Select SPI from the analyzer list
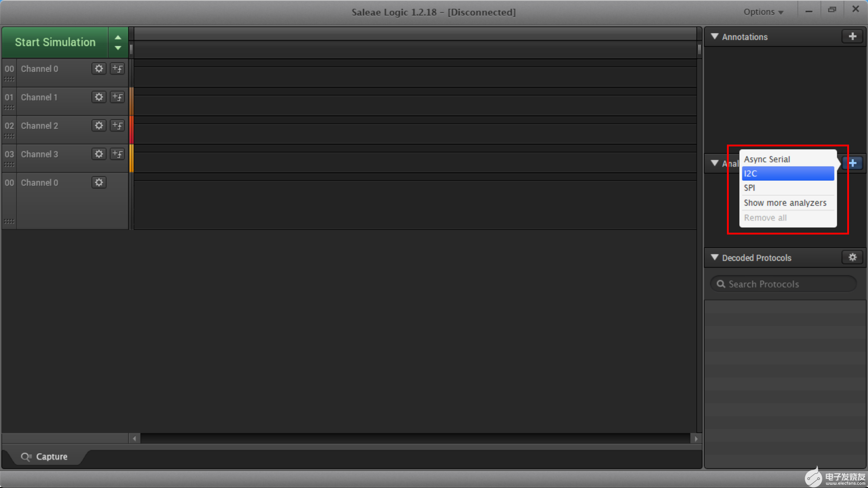868x488 pixels. coord(750,187)
